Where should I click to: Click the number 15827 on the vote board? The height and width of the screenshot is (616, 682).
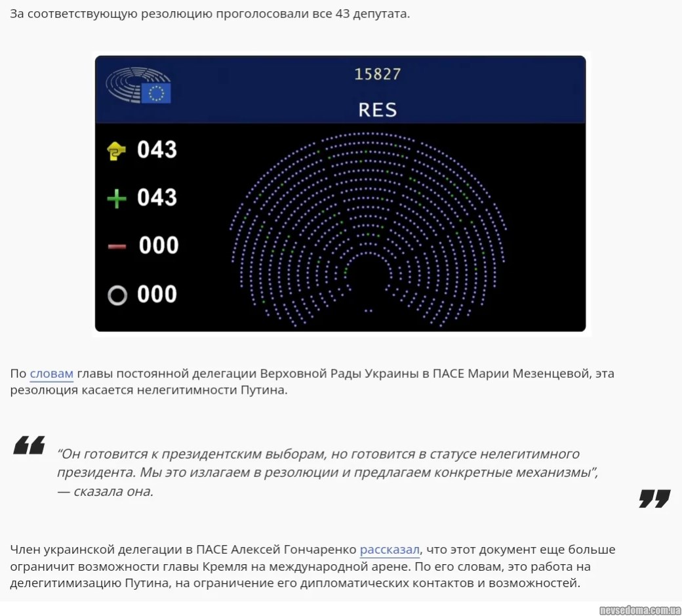pyautogui.click(x=377, y=74)
